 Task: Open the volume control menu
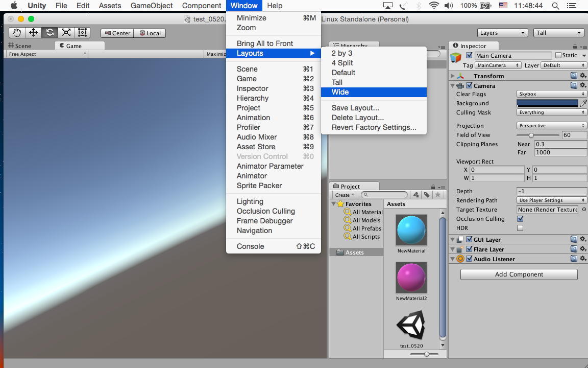click(449, 6)
